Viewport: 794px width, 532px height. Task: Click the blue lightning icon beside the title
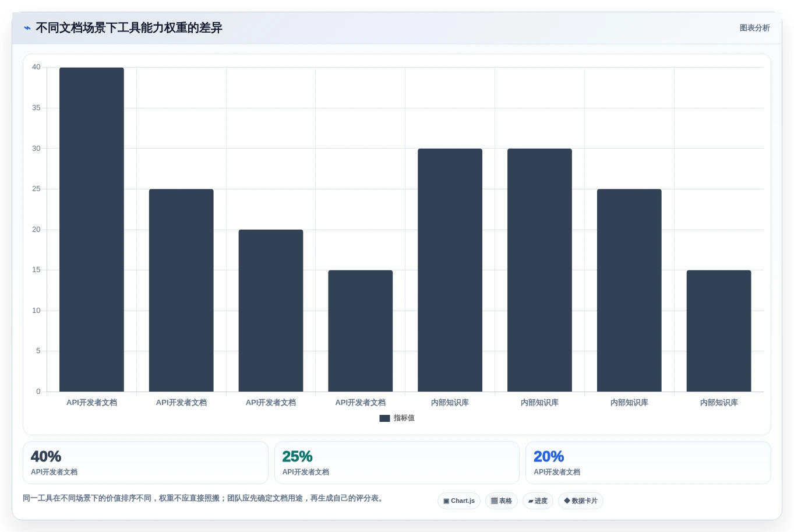[x=27, y=28]
